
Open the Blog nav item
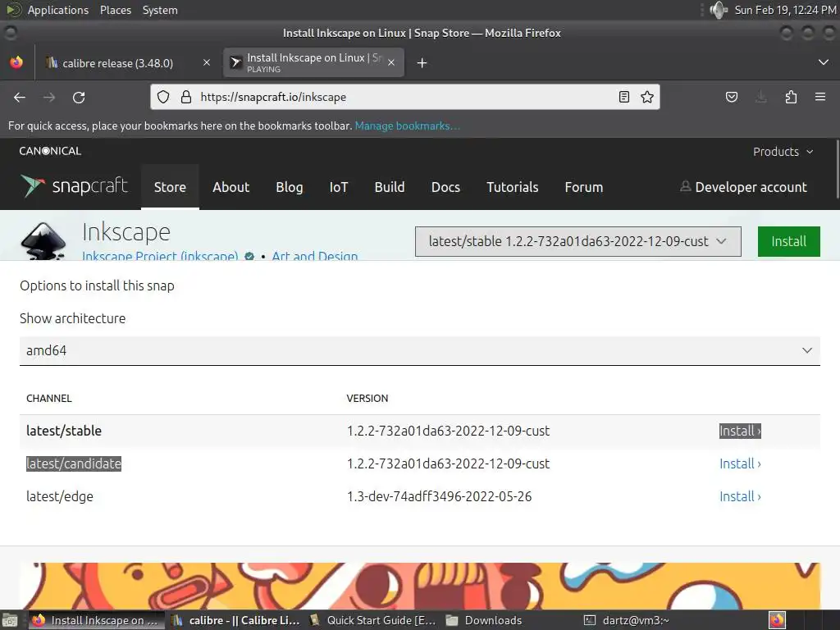pyautogui.click(x=290, y=187)
